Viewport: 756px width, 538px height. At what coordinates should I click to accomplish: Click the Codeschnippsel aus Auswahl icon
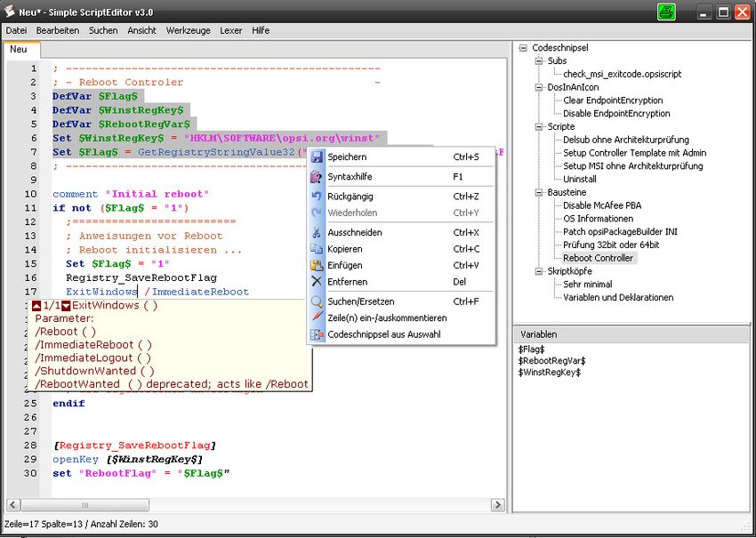point(317,334)
